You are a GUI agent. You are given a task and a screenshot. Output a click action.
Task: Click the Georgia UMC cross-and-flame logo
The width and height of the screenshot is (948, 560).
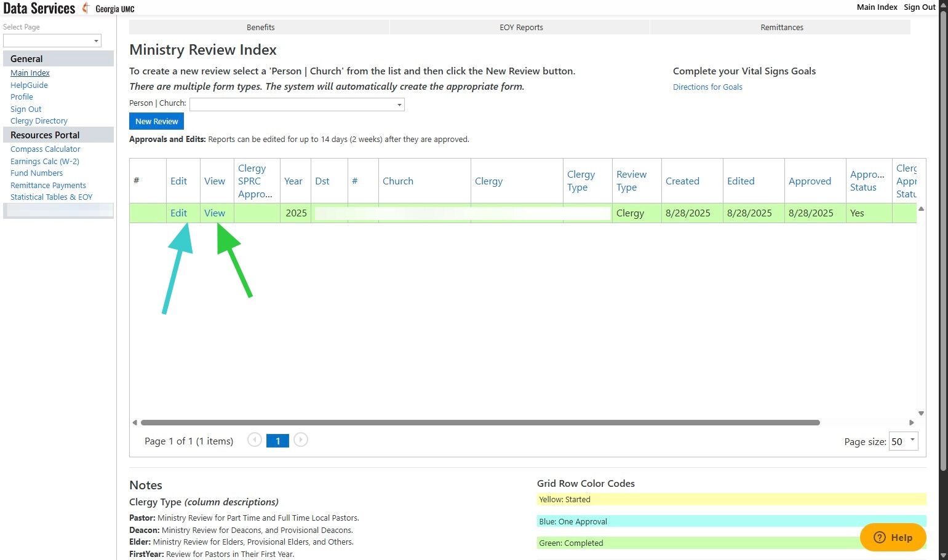tap(86, 8)
